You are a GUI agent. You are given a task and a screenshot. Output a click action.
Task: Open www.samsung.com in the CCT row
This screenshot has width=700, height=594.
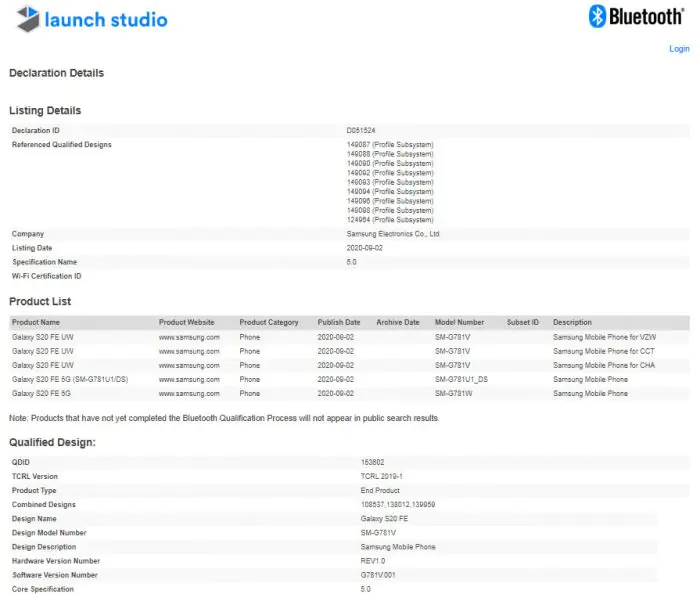pos(189,351)
